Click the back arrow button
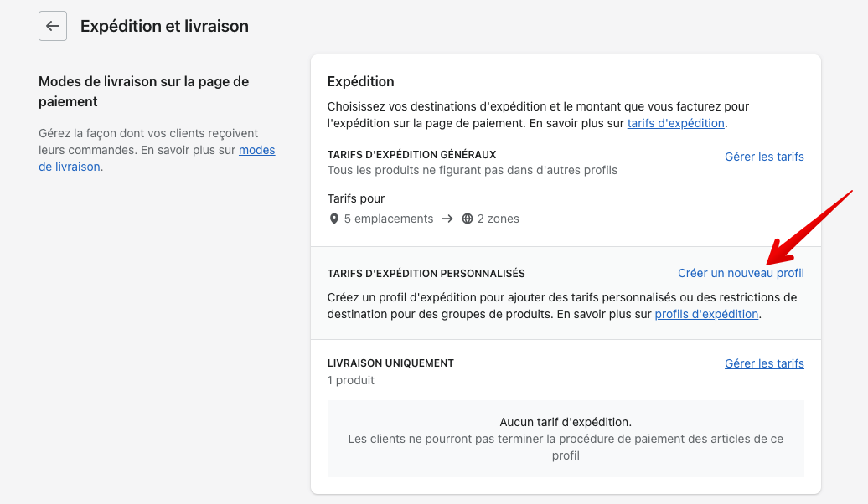 pyautogui.click(x=53, y=26)
